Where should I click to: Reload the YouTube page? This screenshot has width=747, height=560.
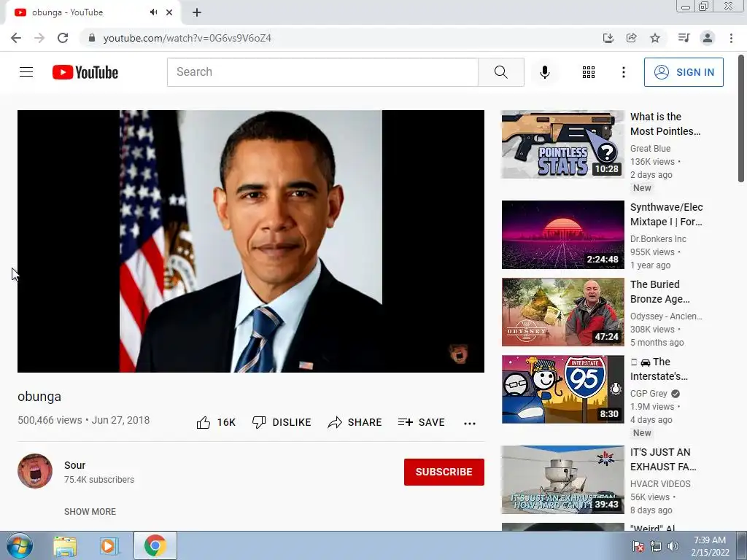(63, 38)
